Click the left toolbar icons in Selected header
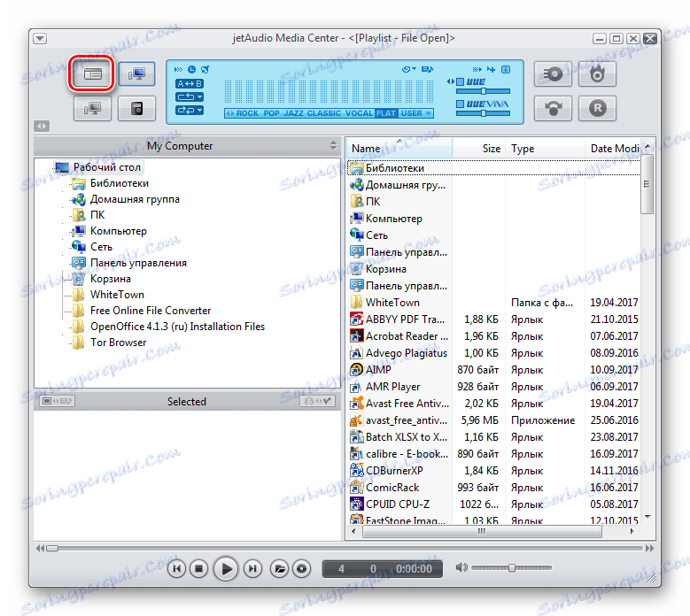Image resolution: width=690 pixels, height=616 pixels. 57,401
